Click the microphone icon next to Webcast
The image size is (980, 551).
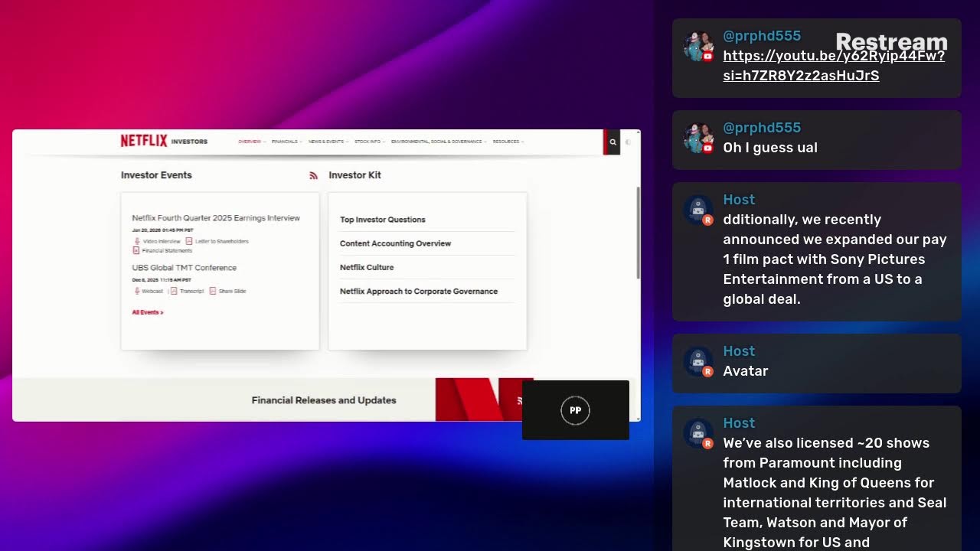pos(137,291)
